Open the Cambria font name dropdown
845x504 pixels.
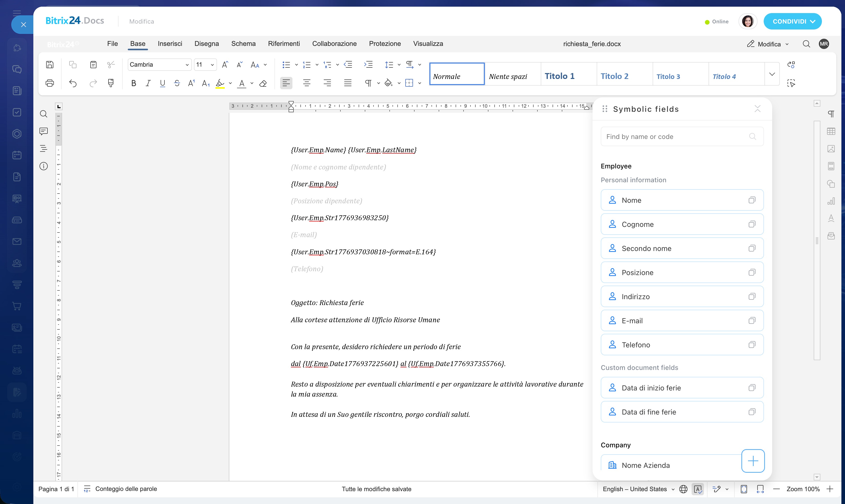(159, 65)
